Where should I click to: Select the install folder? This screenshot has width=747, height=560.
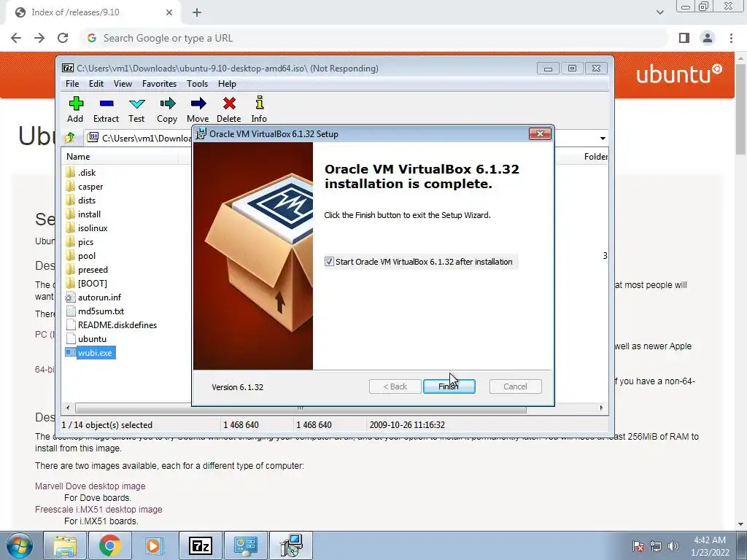tap(89, 214)
